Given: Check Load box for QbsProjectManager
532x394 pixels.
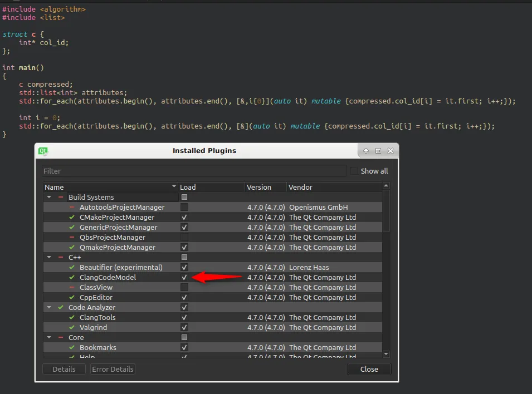Looking at the screenshot, I should 184,237.
